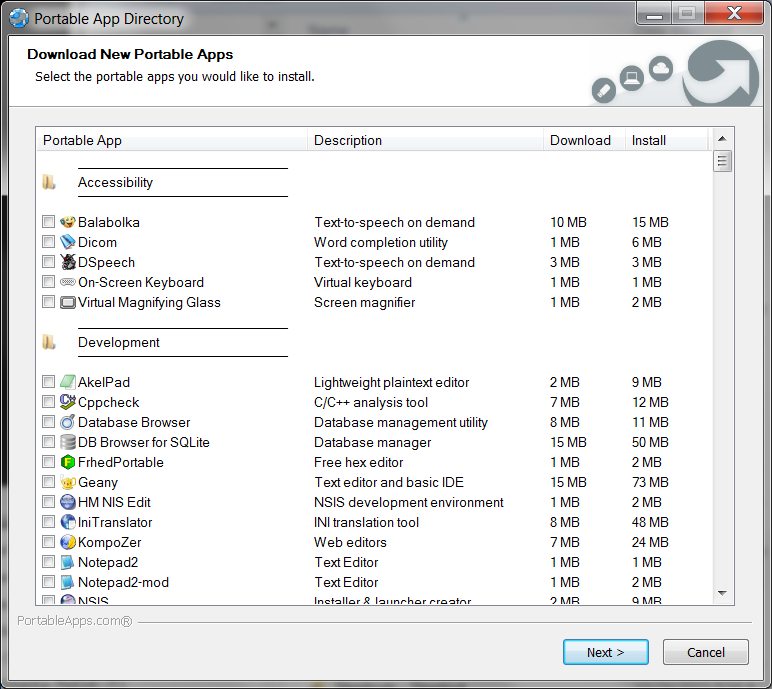
Task: Click the 'Lightweight plaintext editor' description
Action: (391, 382)
